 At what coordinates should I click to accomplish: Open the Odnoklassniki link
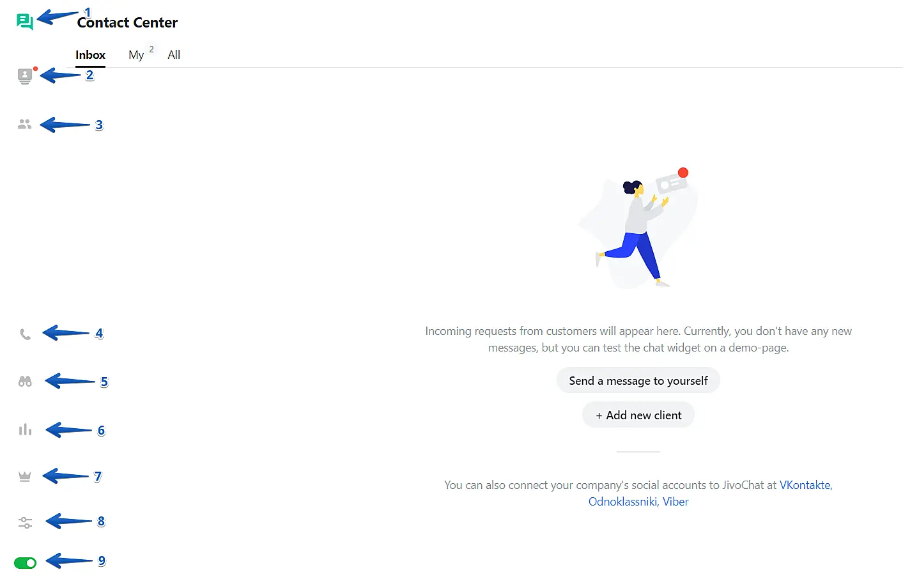[622, 502]
